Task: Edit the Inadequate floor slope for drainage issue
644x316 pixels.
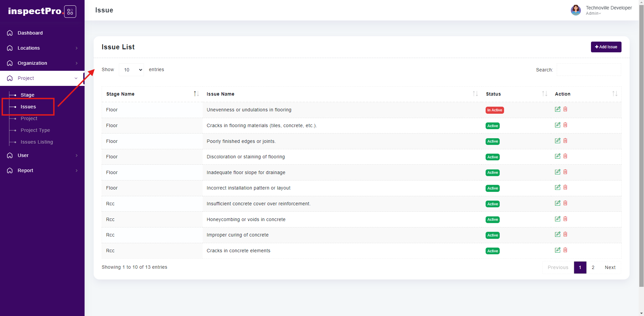Action: pos(557,172)
